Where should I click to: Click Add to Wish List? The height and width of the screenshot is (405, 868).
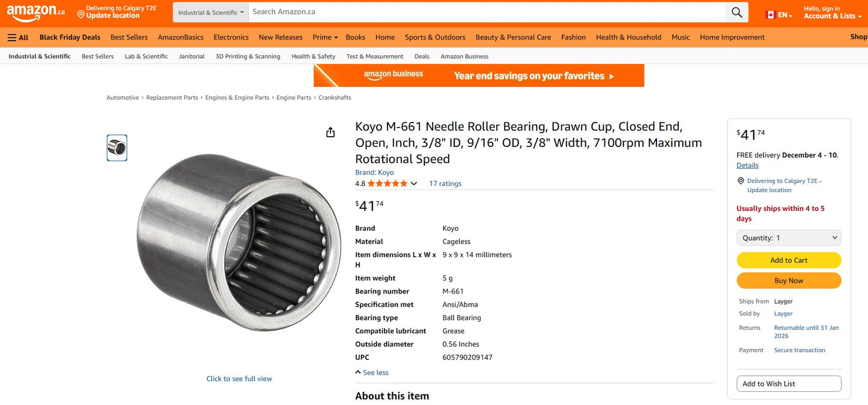click(x=789, y=383)
